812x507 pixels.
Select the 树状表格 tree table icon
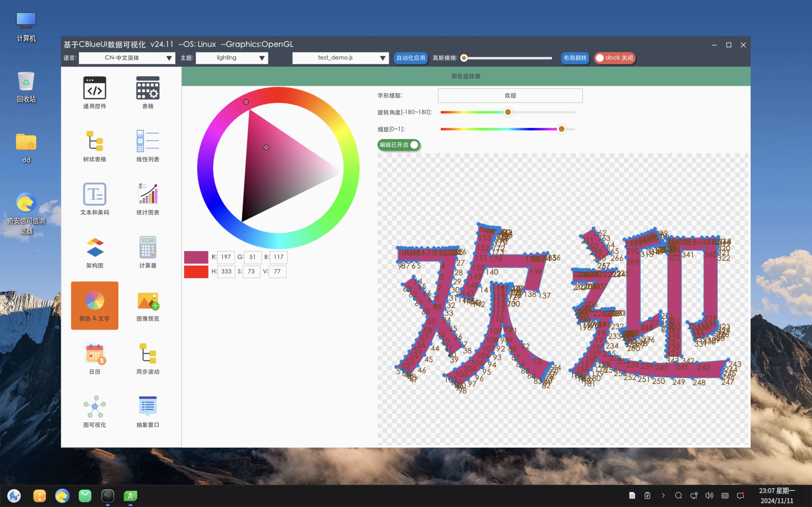95,141
